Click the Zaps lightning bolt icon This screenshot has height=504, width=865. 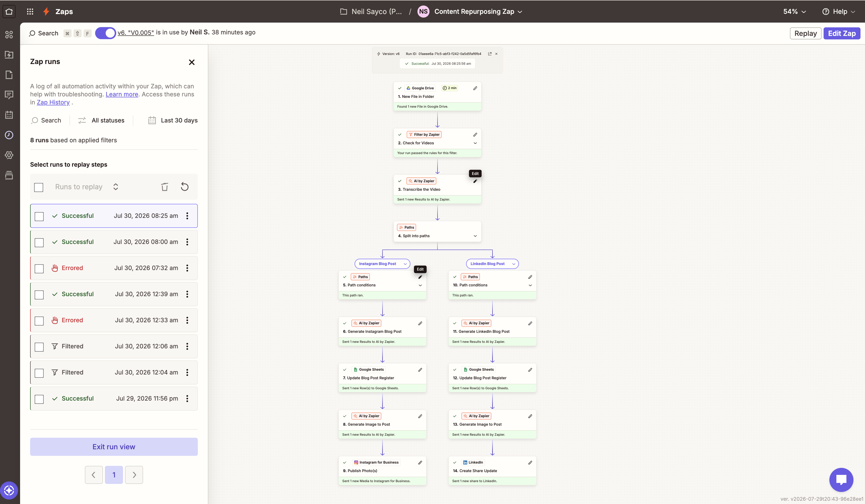[x=46, y=11]
